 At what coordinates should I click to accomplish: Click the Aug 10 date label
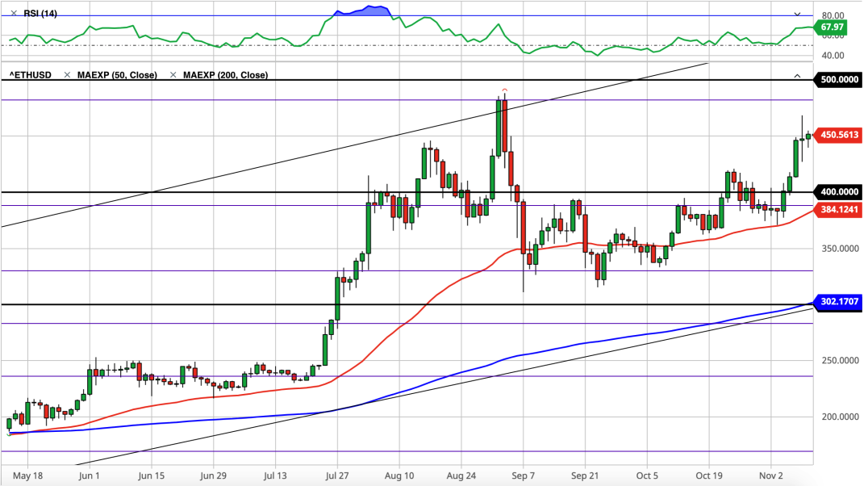click(399, 476)
